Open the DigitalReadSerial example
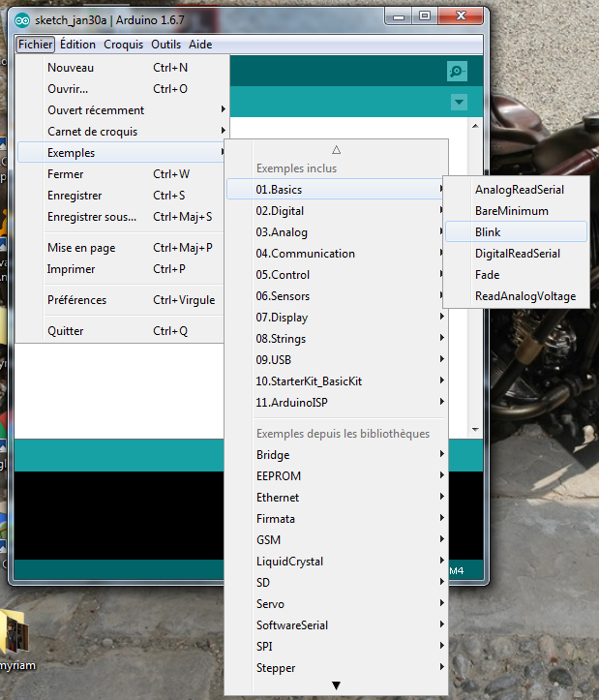 516,254
